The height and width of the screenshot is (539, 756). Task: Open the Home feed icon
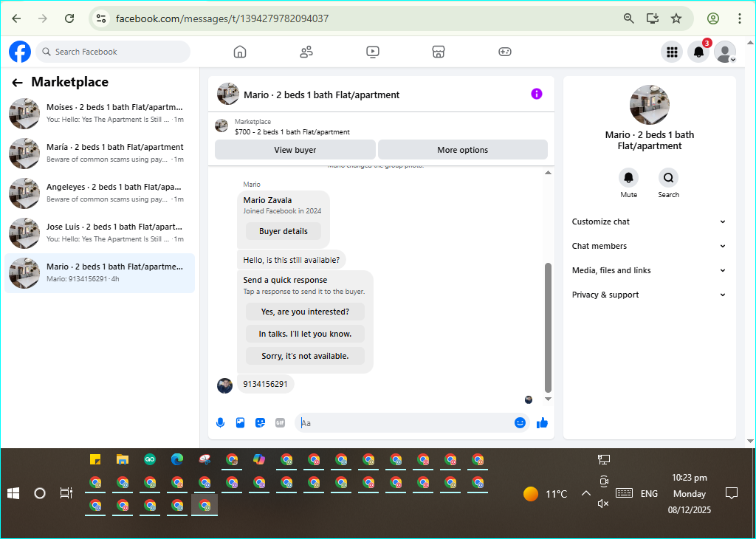click(240, 52)
